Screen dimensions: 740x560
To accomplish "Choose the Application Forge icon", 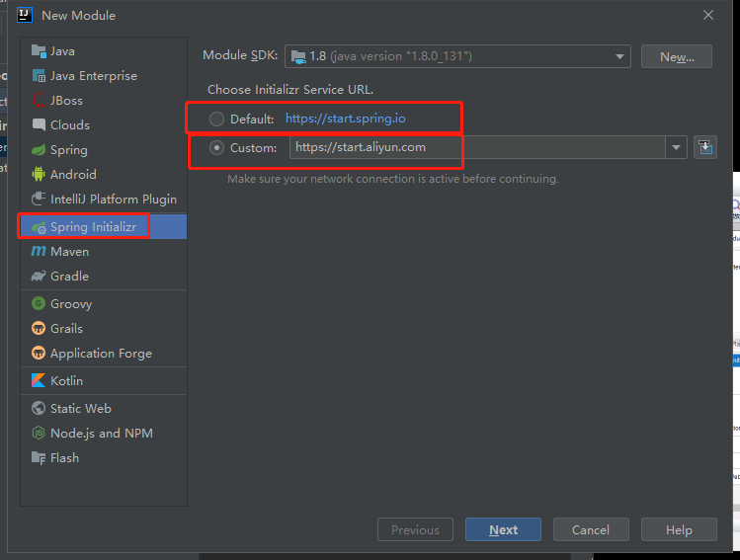I will [x=39, y=353].
